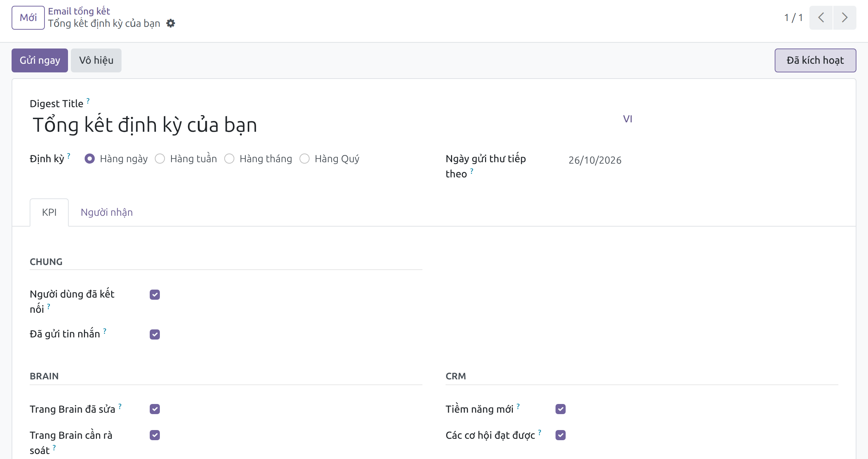Switch to the KPI tab
868x459 pixels.
pos(49,212)
